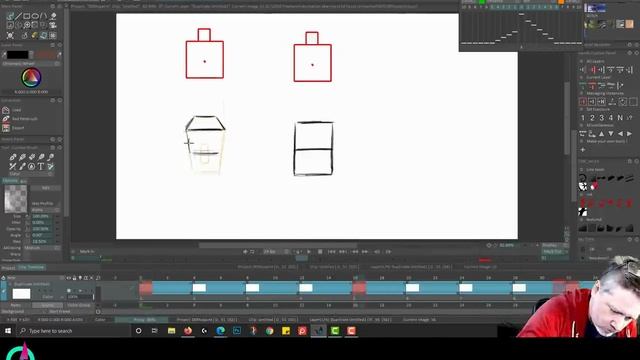
Task: Click the N exposure button
Action: (620, 118)
